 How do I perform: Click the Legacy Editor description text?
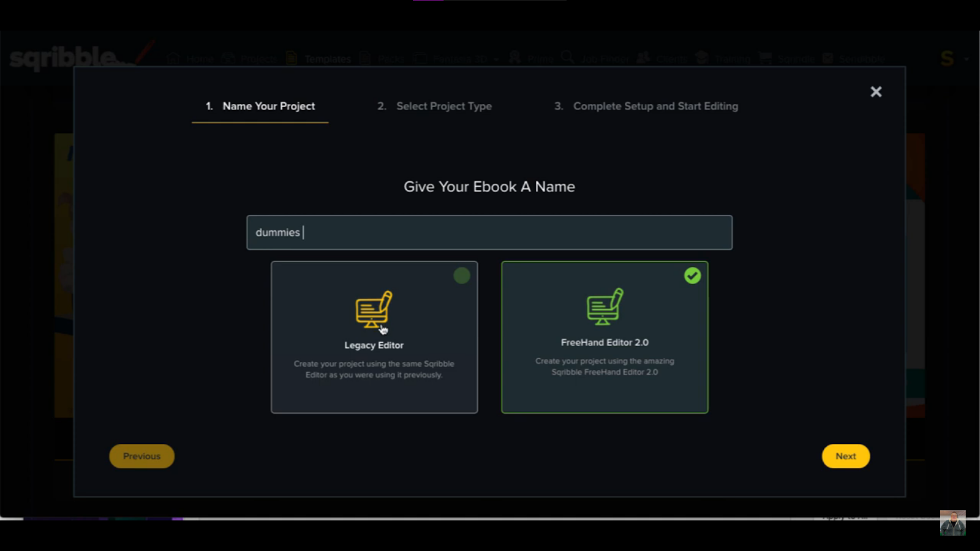pyautogui.click(x=374, y=369)
